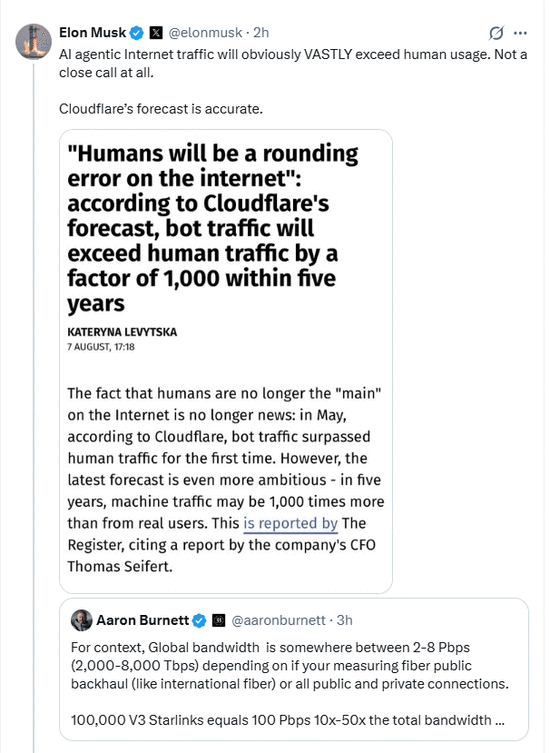The image size is (550, 753).
Task: Open Aaron Burnett's profile avatar
Action: 81,620
